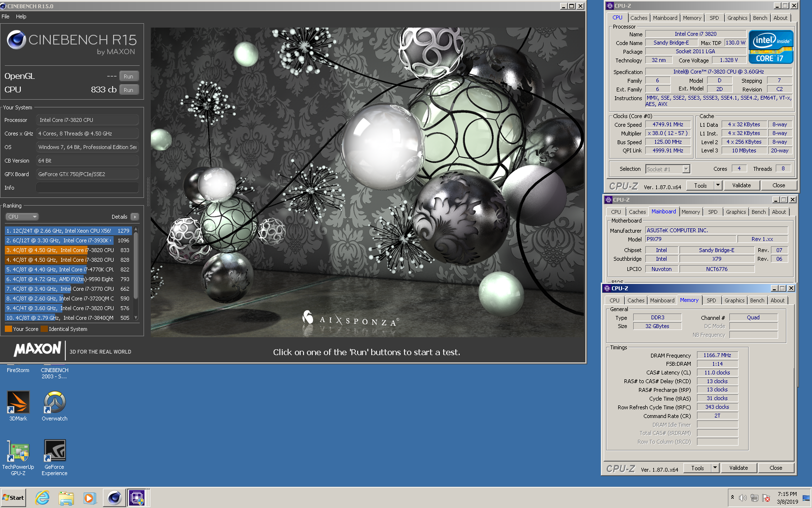The image size is (812, 508).
Task: Click the orange Your Score legend swatch
Action: pyautogui.click(x=8, y=329)
